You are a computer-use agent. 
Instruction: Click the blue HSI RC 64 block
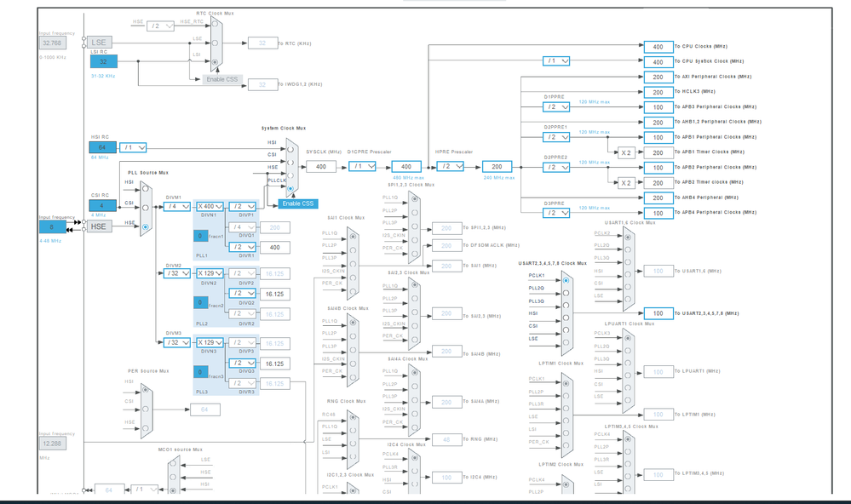(102, 147)
